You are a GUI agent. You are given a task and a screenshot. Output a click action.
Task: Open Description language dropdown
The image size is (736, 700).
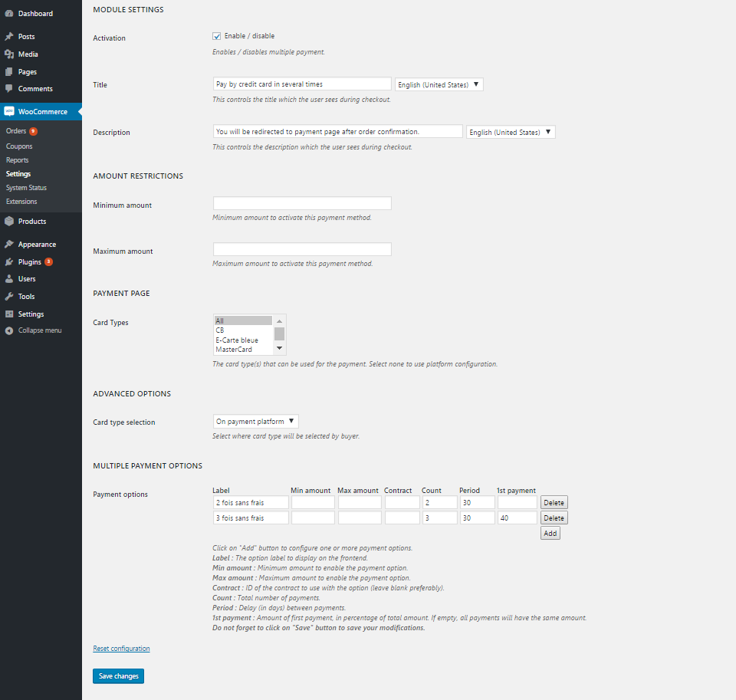511,132
